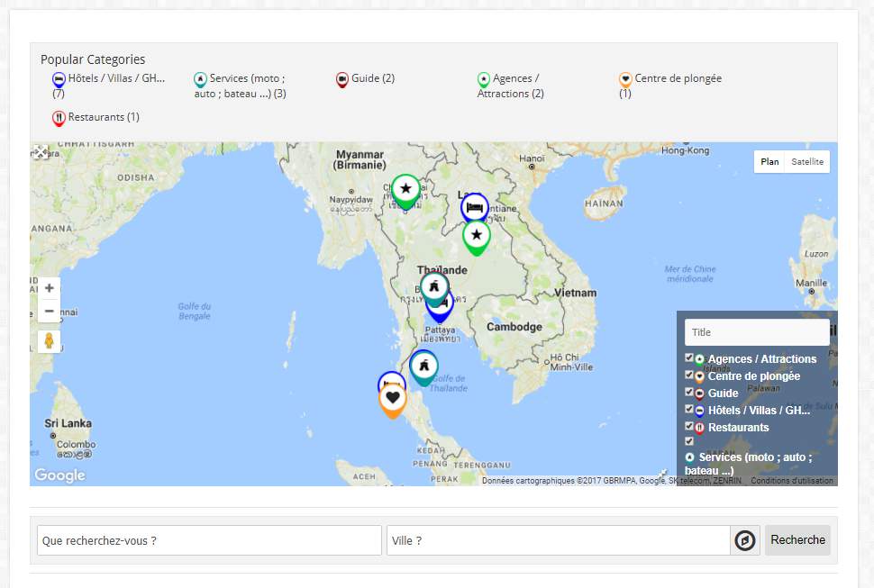Select the blue hotel marker near Vientiane

coord(474,206)
